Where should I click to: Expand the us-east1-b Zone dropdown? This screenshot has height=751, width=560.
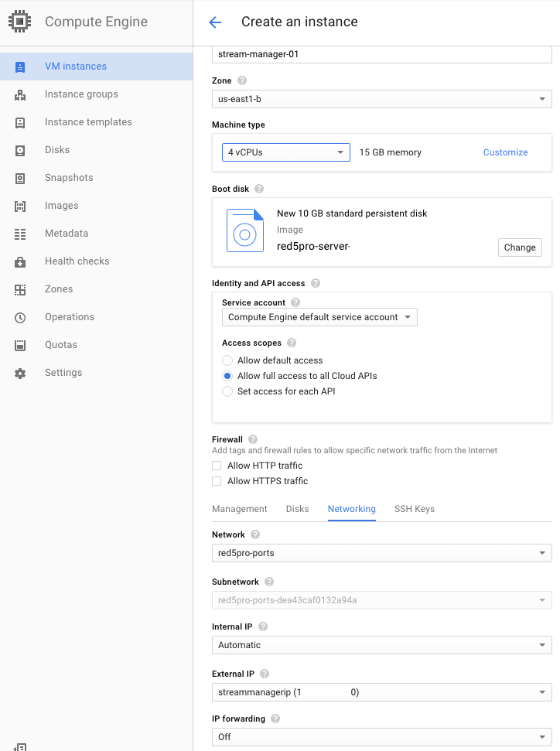tap(382, 99)
